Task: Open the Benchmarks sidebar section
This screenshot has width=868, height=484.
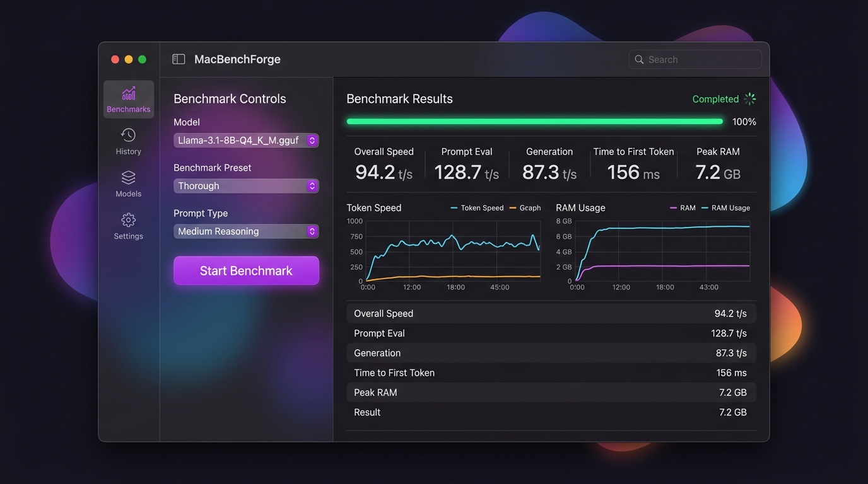Action: coord(129,100)
